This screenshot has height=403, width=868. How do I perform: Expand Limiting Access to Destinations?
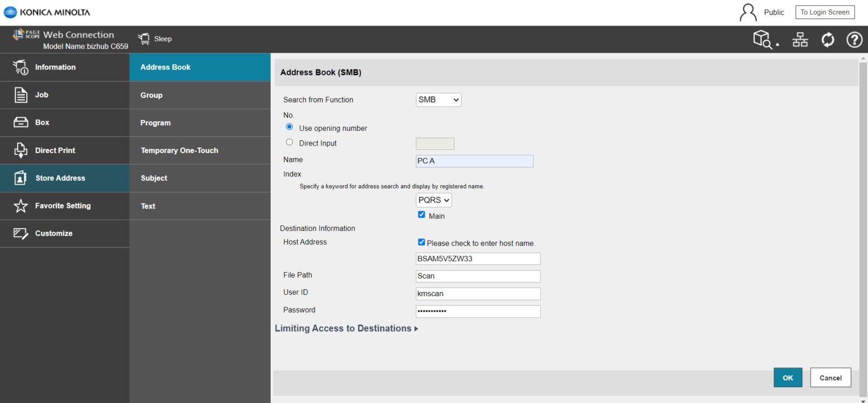pyautogui.click(x=346, y=329)
